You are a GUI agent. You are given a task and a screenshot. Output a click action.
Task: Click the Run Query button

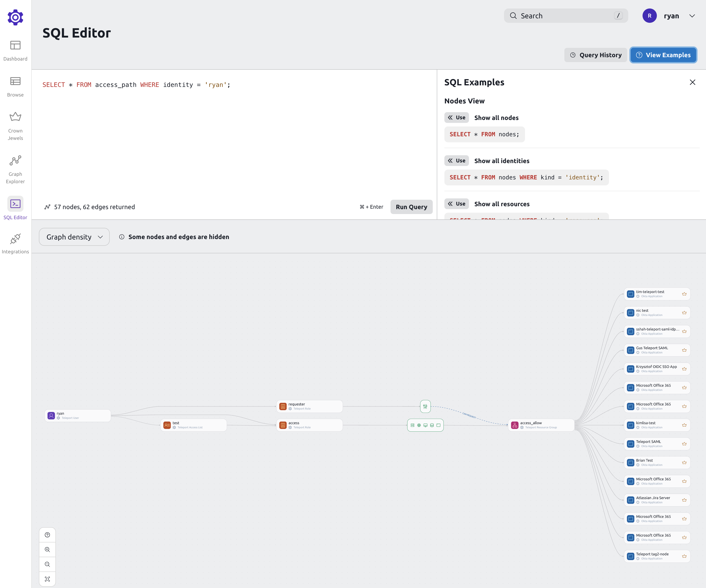tap(411, 206)
